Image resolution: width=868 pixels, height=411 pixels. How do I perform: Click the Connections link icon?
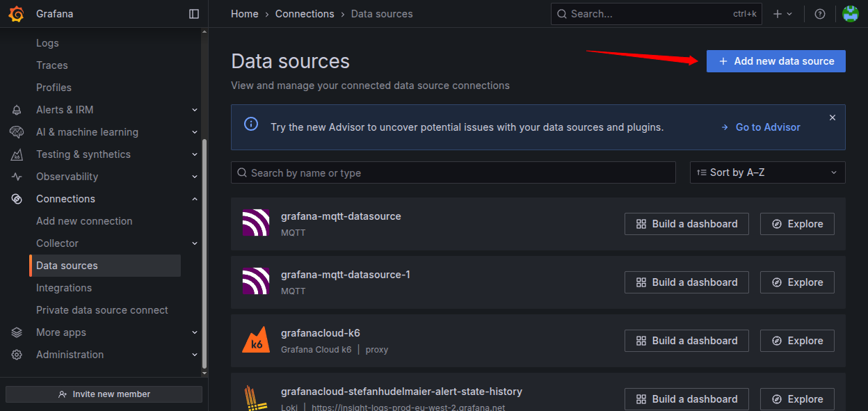click(x=17, y=199)
